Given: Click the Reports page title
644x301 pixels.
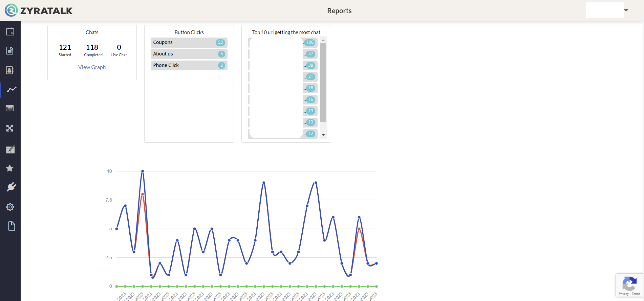Looking at the screenshot, I should click(339, 11).
